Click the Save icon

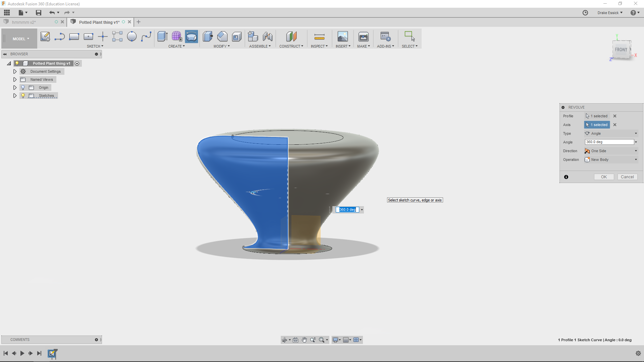39,13
